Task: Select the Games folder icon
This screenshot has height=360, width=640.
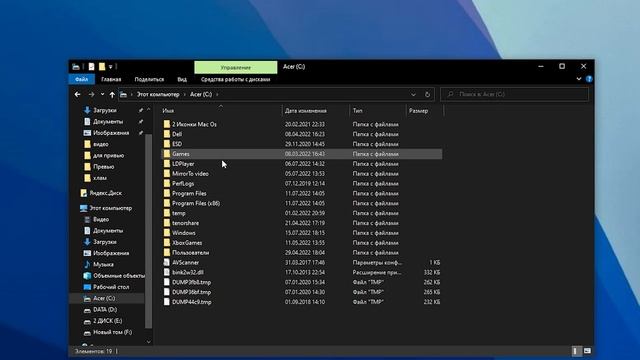Action: tap(167, 154)
